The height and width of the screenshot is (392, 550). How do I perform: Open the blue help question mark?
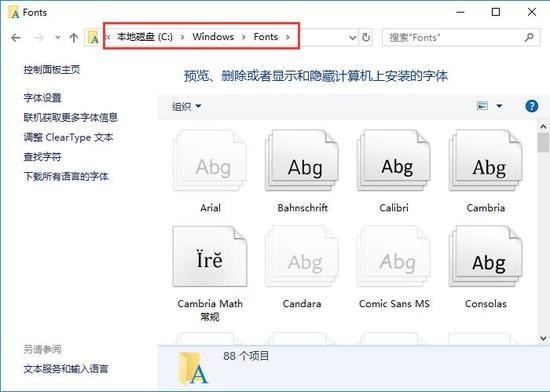pos(532,106)
